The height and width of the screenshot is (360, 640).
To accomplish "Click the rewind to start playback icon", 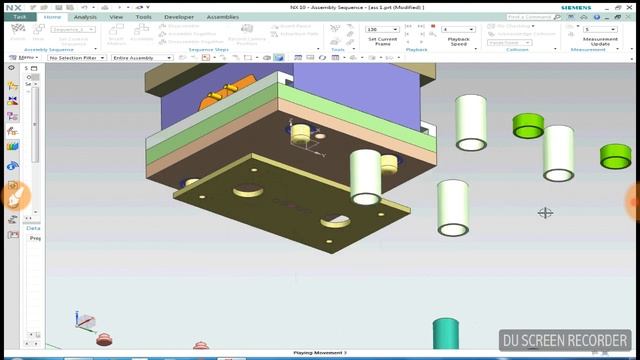I will (408, 26).
